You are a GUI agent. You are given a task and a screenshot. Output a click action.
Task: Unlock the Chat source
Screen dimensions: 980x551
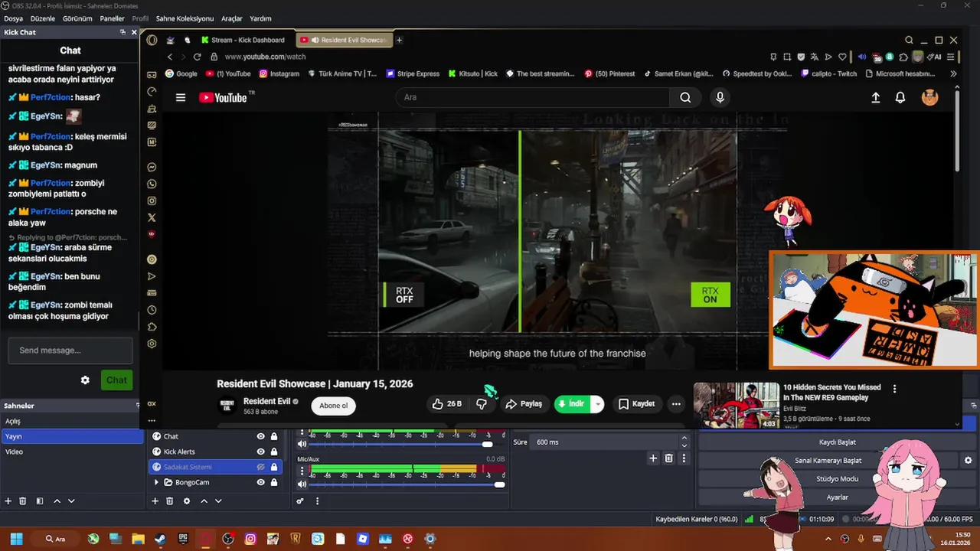click(x=274, y=436)
